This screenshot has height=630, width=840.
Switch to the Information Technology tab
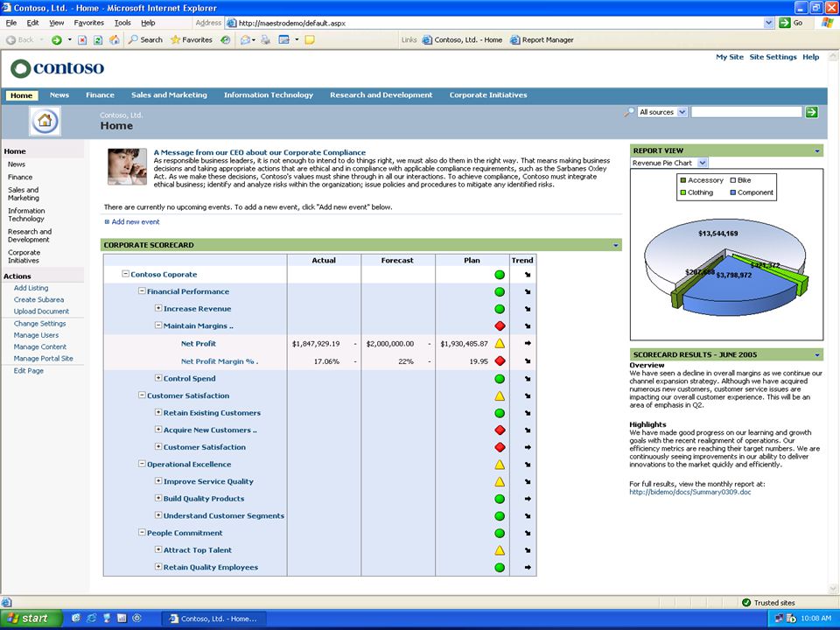pyautogui.click(x=269, y=94)
